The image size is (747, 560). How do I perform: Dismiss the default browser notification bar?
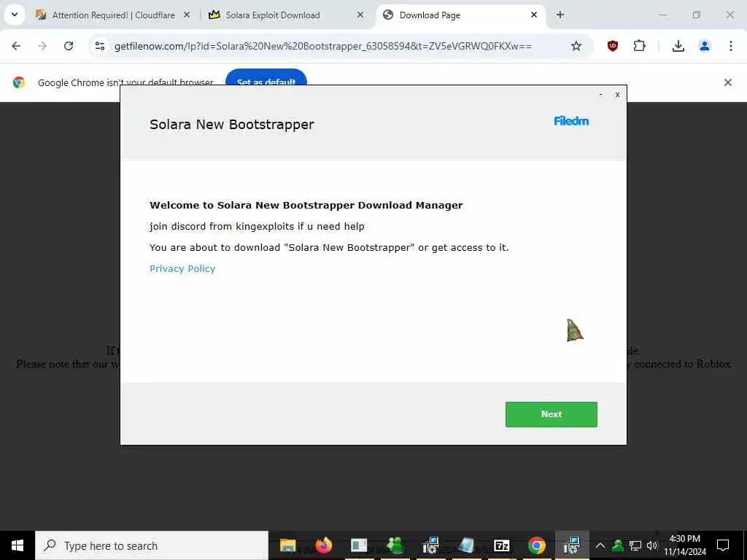tap(728, 82)
